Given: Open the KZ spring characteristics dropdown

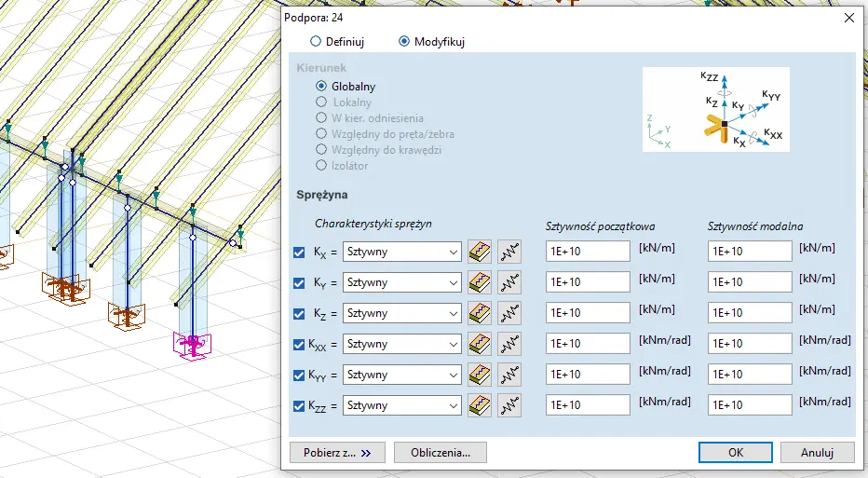Looking at the screenshot, I should pyautogui.click(x=453, y=313).
